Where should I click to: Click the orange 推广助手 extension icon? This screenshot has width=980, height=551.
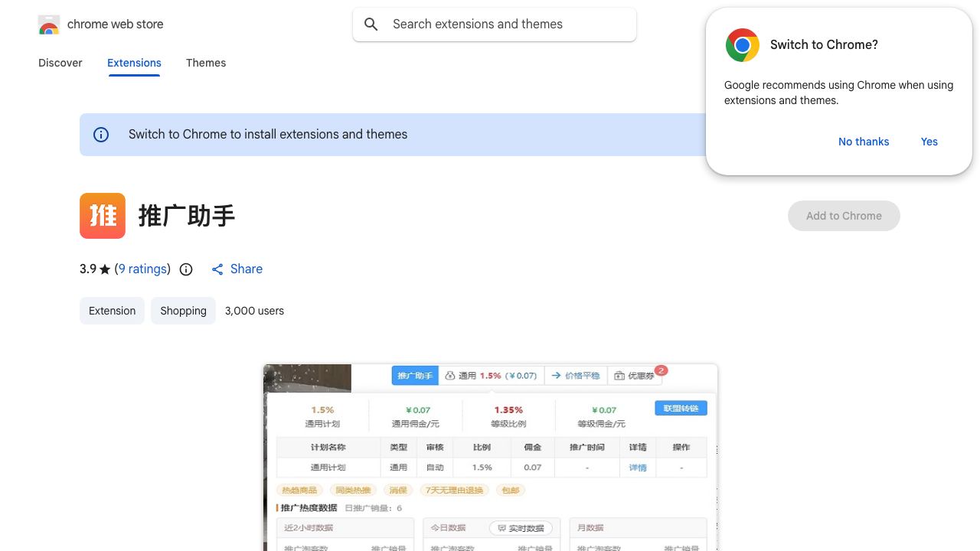pyautogui.click(x=103, y=216)
